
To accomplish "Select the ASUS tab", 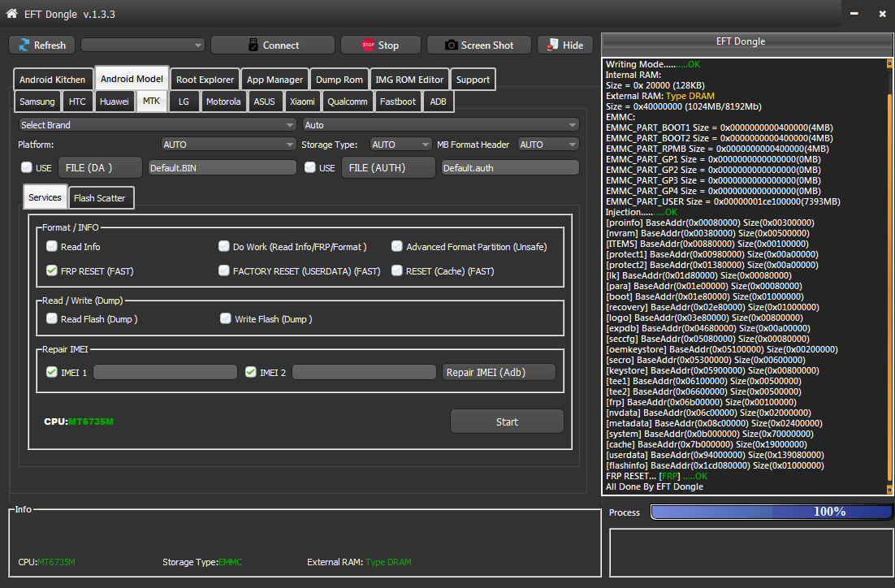I will tap(264, 102).
